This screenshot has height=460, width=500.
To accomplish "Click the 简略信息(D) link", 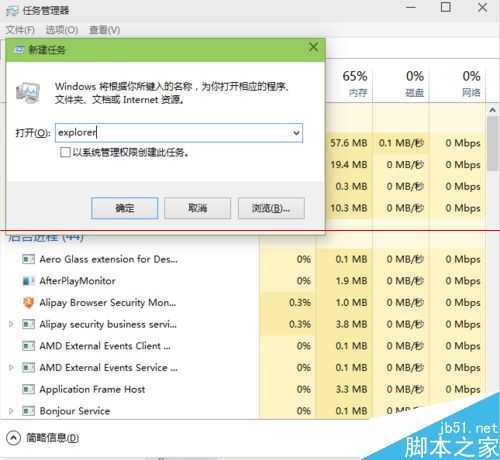I will click(53, 438).
